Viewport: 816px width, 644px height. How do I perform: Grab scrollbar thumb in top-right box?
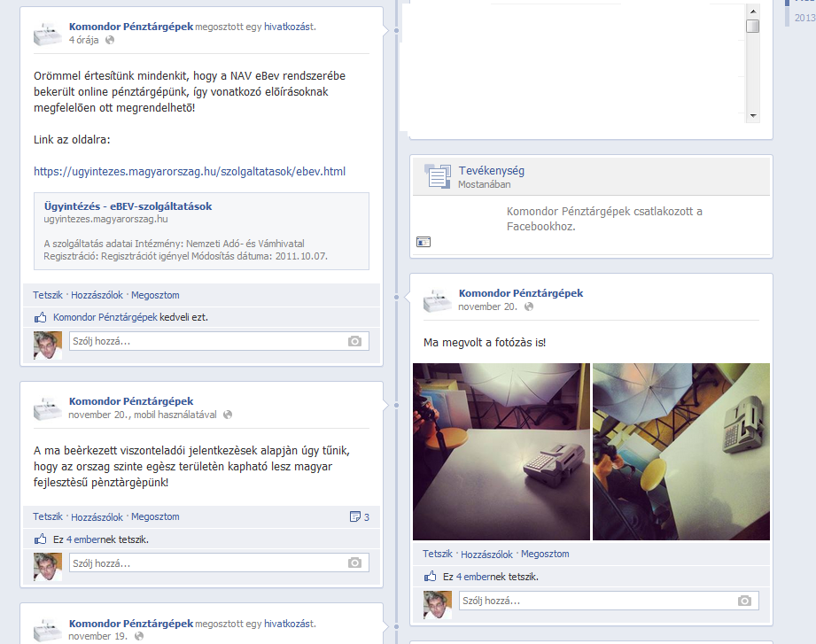click(x=752, y=26)
